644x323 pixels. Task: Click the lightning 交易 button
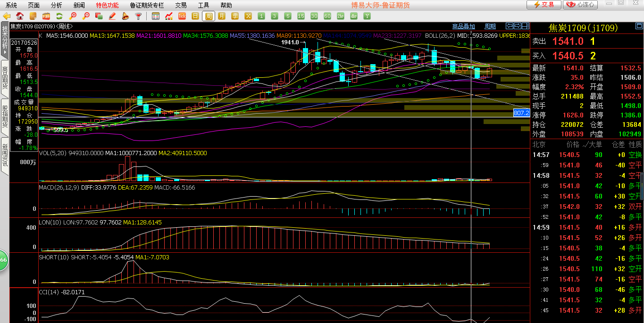tap(544, 5)
